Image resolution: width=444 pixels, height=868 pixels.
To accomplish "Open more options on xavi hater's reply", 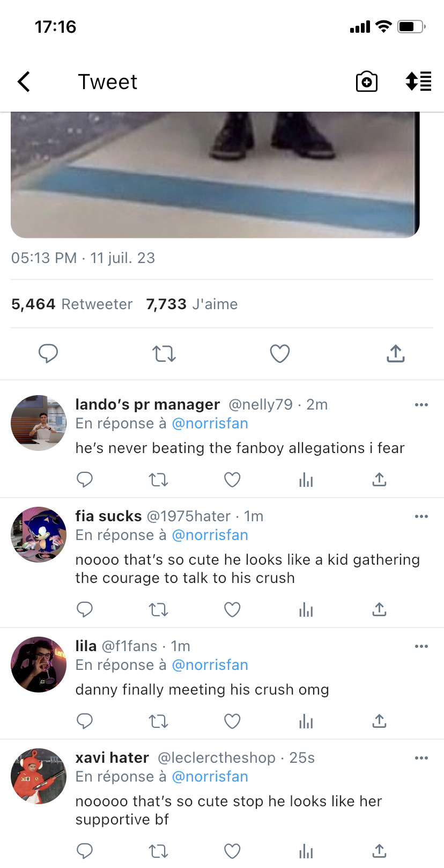I will coord(421,758).
